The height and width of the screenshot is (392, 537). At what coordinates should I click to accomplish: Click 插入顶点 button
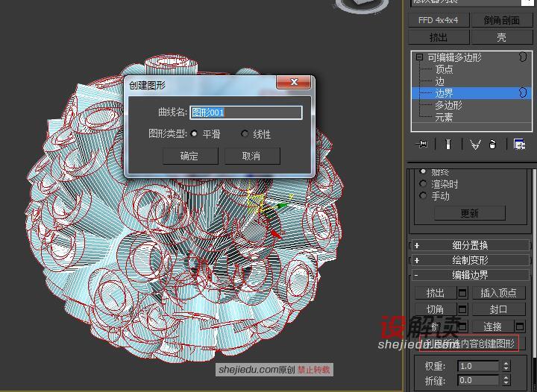499,293
